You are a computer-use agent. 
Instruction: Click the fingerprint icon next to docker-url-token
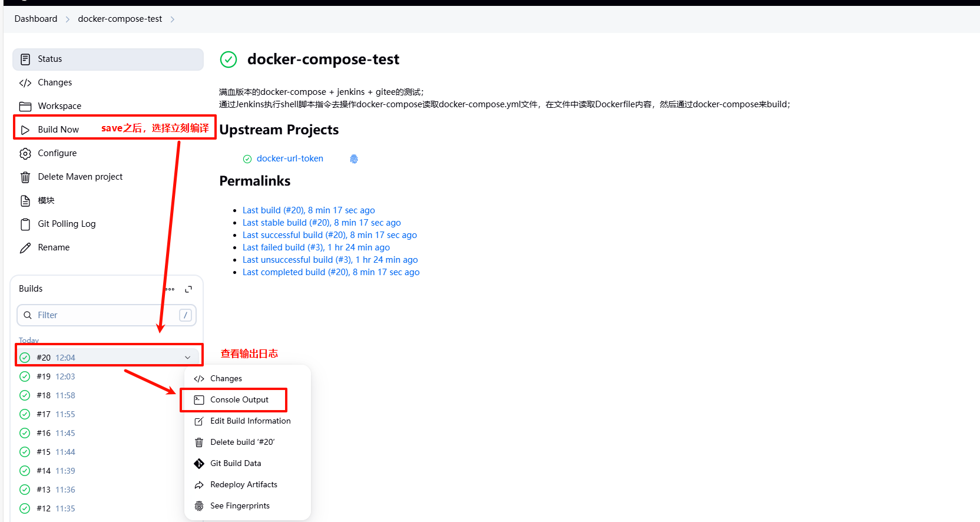354,159
